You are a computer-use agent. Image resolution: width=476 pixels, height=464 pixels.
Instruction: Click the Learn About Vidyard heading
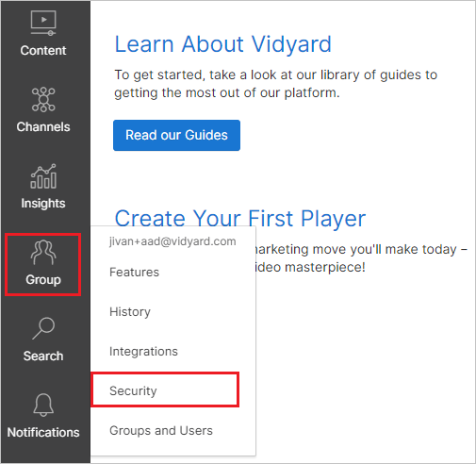tap(223, 44)
